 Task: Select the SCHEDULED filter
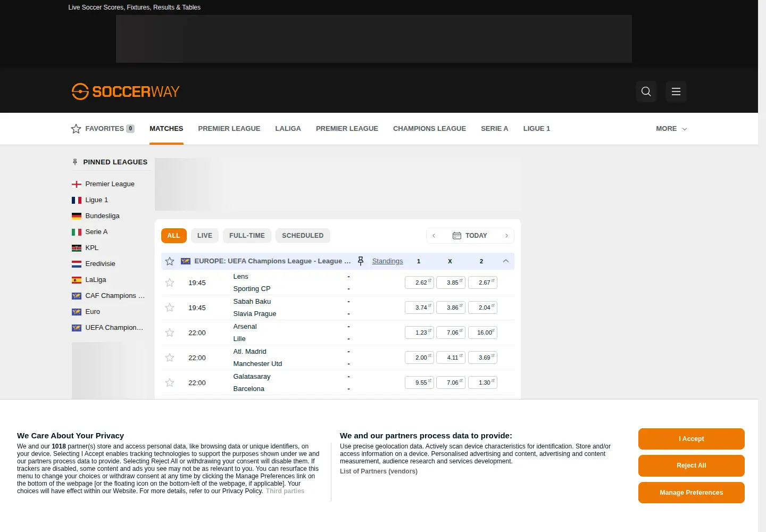303,236
